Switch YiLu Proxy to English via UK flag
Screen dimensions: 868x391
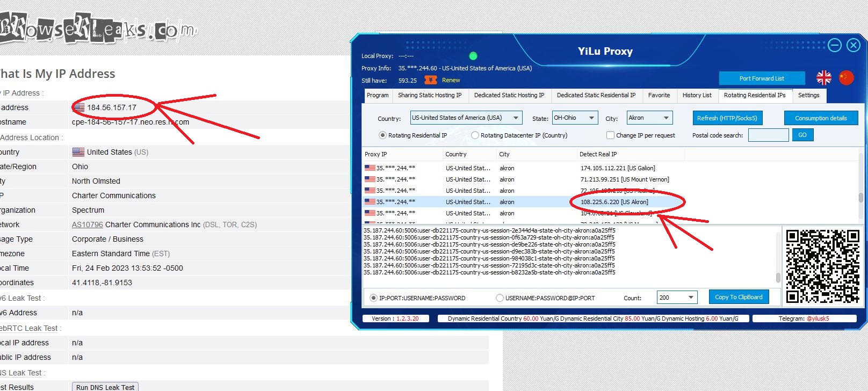click(823, 78)
